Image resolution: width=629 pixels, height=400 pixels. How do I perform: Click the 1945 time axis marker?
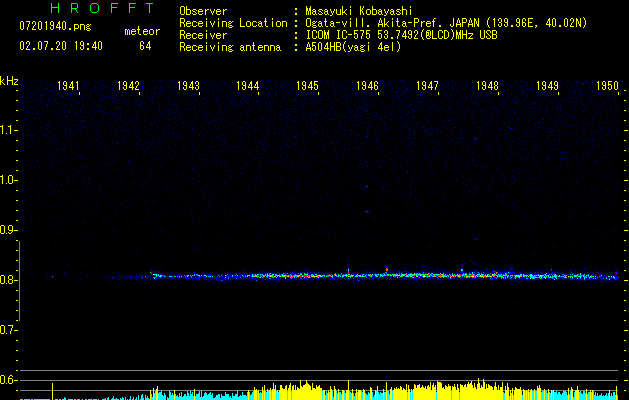coord(307,85)
